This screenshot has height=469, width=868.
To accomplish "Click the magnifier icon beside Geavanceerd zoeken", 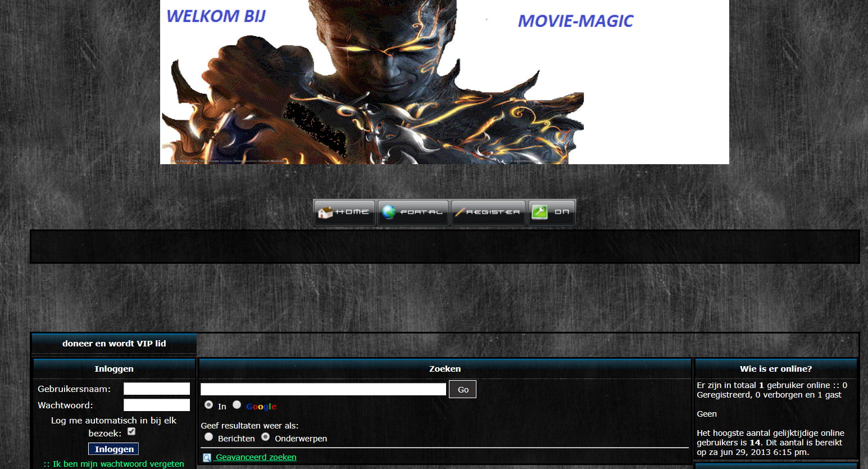I will click(x=207, y=458).
